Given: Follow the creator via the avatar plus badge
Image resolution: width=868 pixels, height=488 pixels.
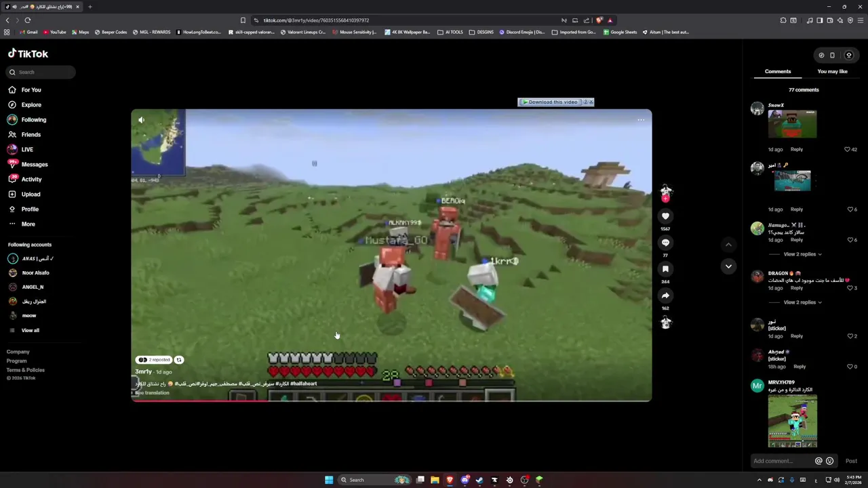Looking at the screenshot, I should [665, 199].
